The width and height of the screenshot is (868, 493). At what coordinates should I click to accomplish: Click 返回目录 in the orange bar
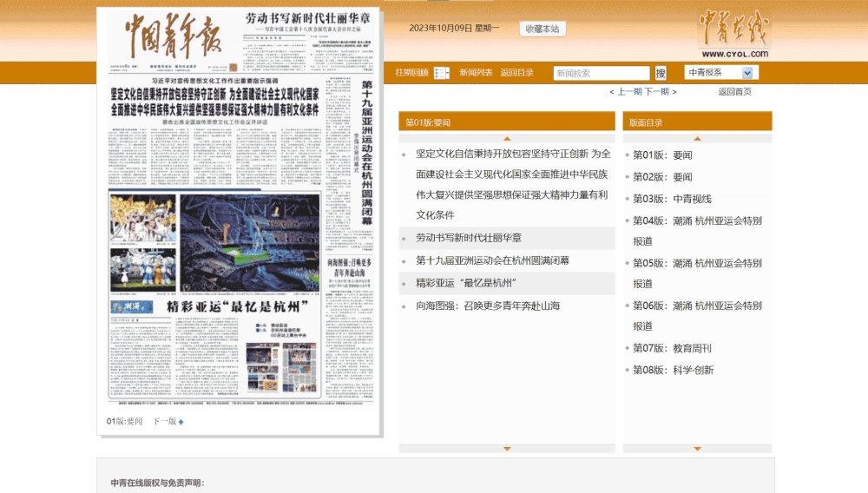click(x=516, y=73)
